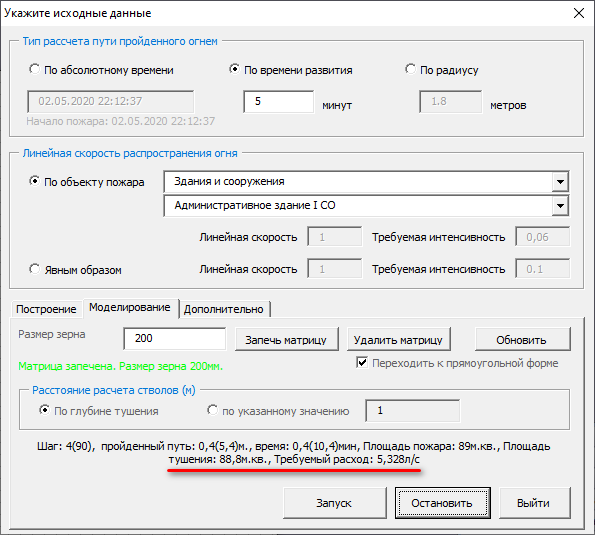This screenshot has width=595, height=535.
Task: Open the 'Дополнительно' tab
Action: click(x=224, y=309)
